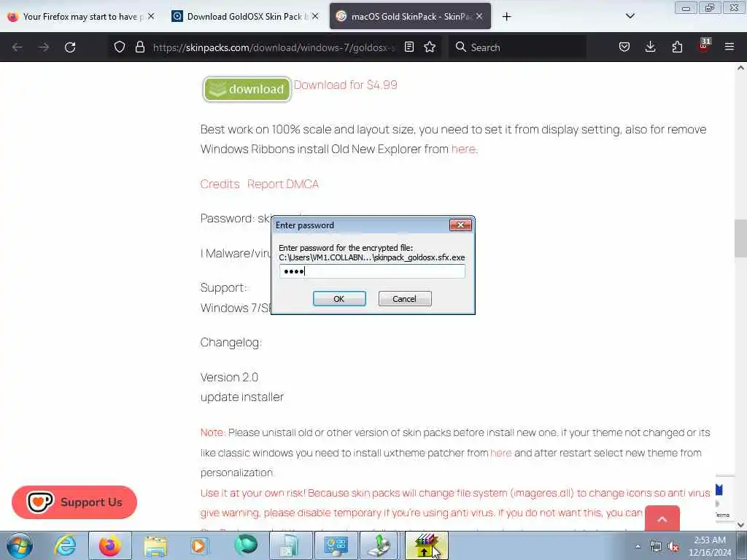Launch Internet Explorer from the taskbar
Viewport: 747px width, 560px height.
coord(65,545)
